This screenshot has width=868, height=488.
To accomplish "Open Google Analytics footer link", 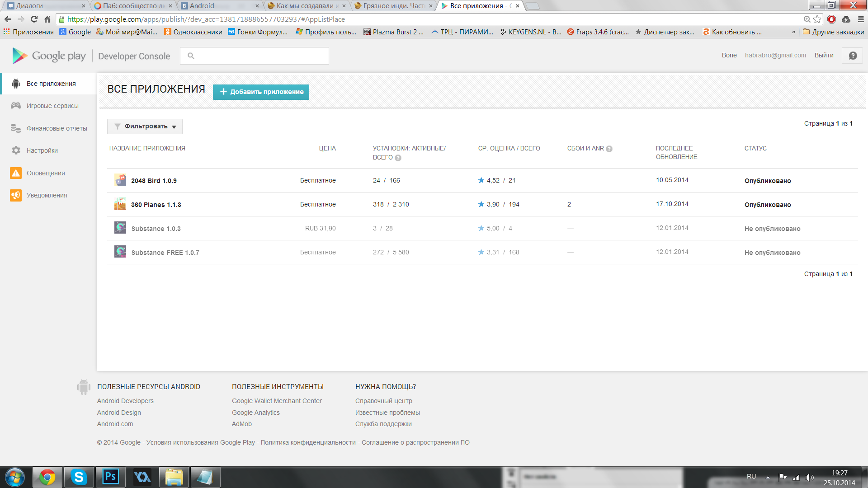I will click(256, 413).
